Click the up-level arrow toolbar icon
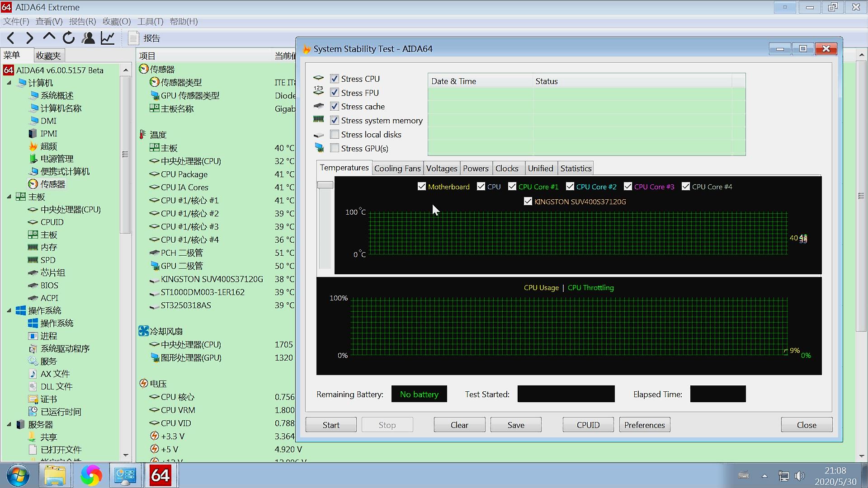Screen dimensions: 868x488 click(49, 37)
